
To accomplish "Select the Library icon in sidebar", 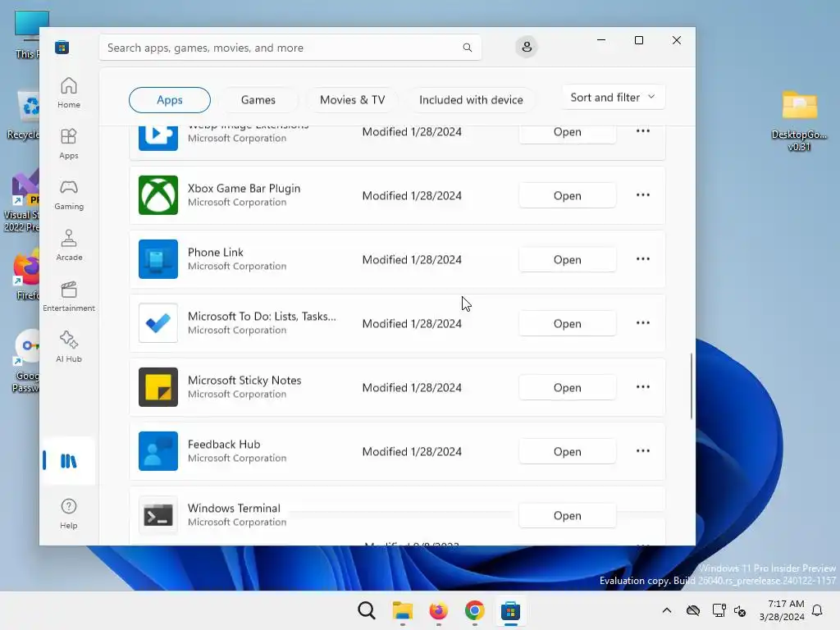I will click(69, 461).
